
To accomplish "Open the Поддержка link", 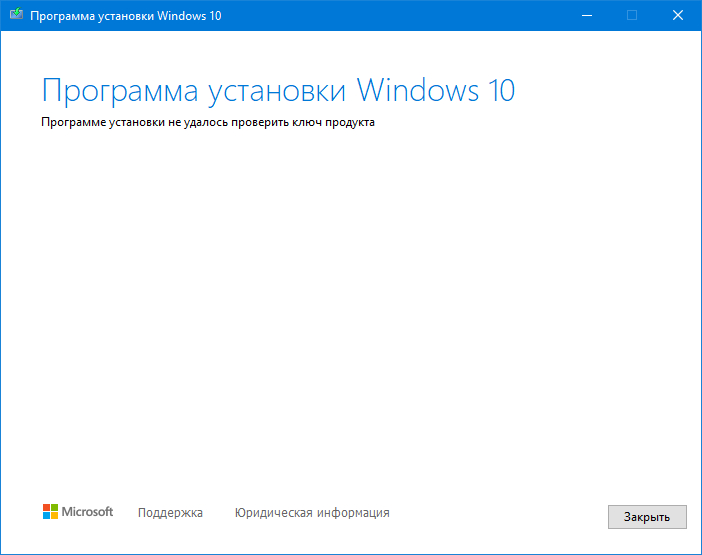I will [x=170, y=512].
